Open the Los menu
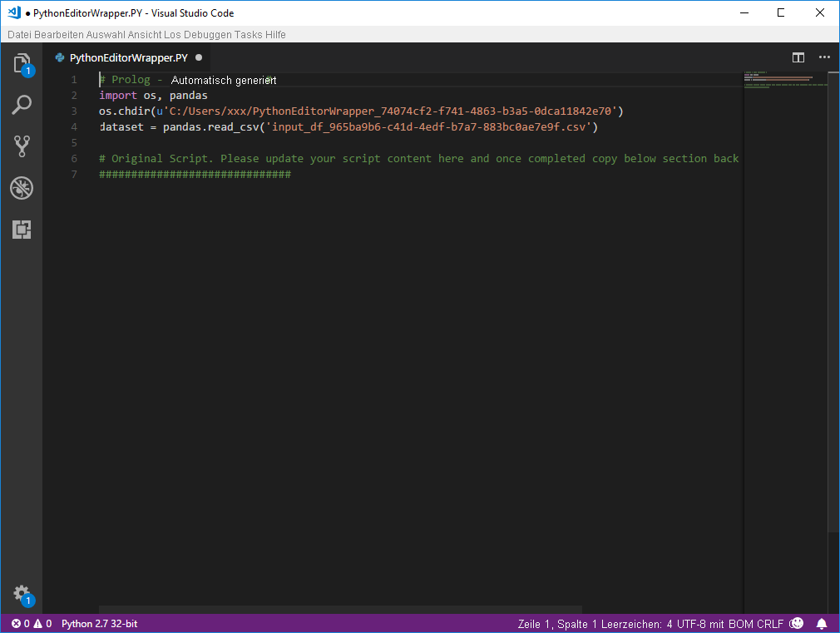 (172, 35)
